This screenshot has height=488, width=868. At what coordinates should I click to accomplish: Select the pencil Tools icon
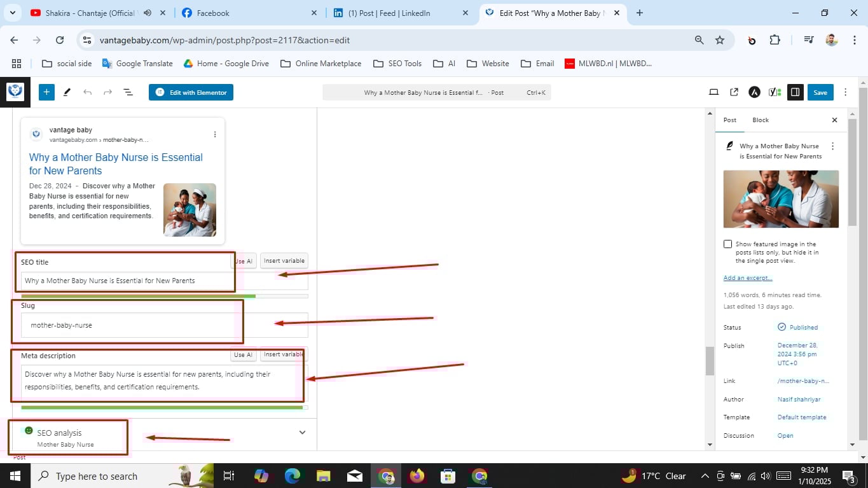(x=67, y=92)
